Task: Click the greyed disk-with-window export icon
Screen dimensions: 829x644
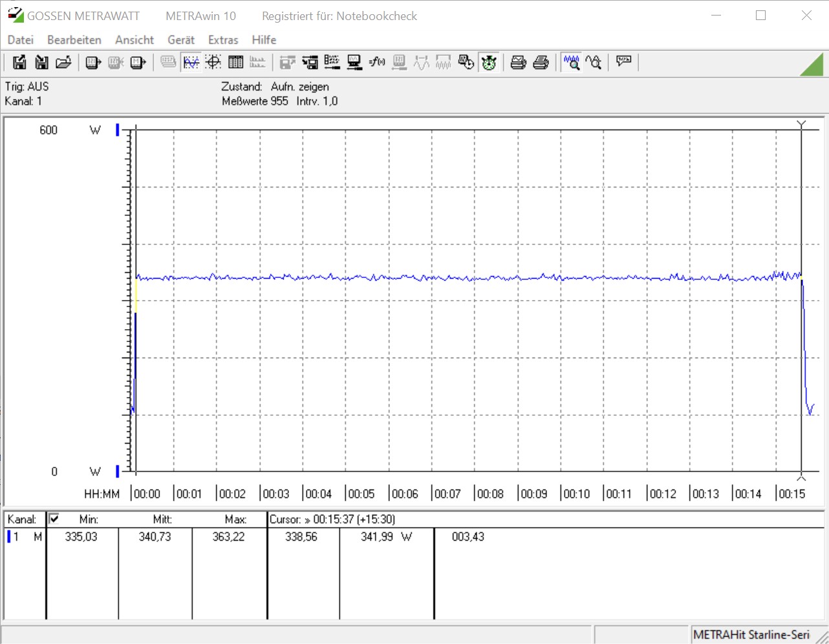Action: point(288,62)
